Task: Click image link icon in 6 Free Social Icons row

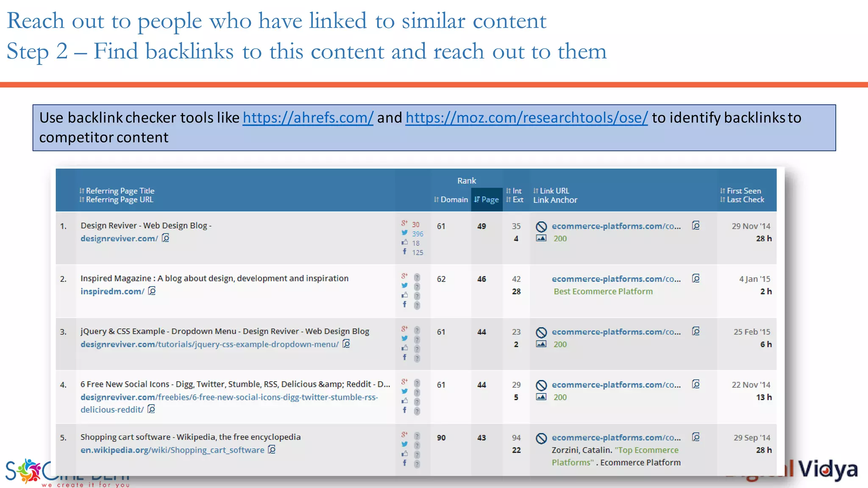Action: [541, 397]
